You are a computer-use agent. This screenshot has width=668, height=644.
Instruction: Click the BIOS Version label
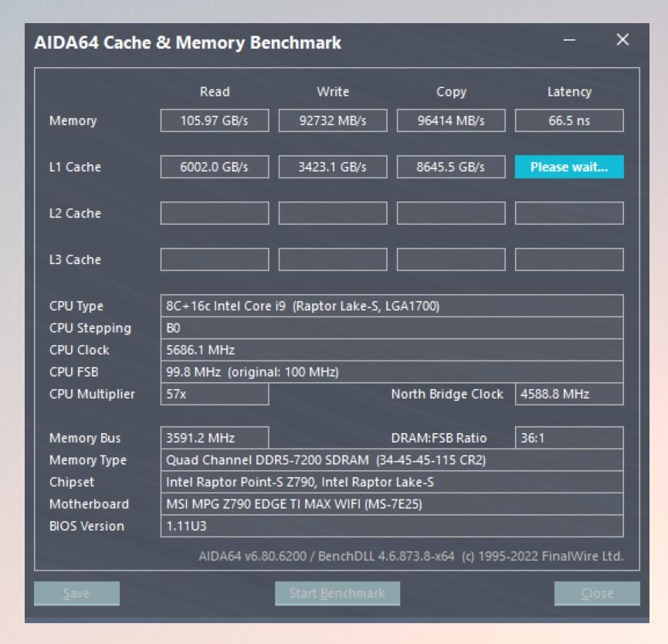coord(86,526)
